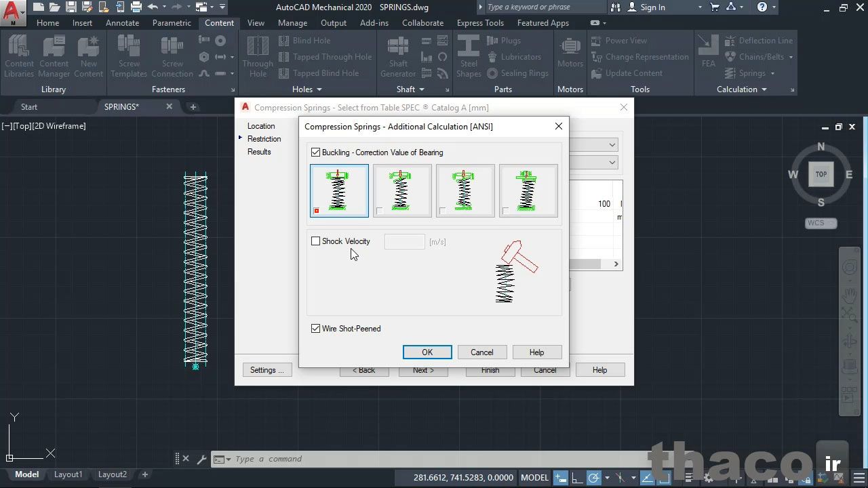Image resolution: width=868 pixels, height=488 pixels.
Task: Click the Power View tool
Action: pos(618,41)
